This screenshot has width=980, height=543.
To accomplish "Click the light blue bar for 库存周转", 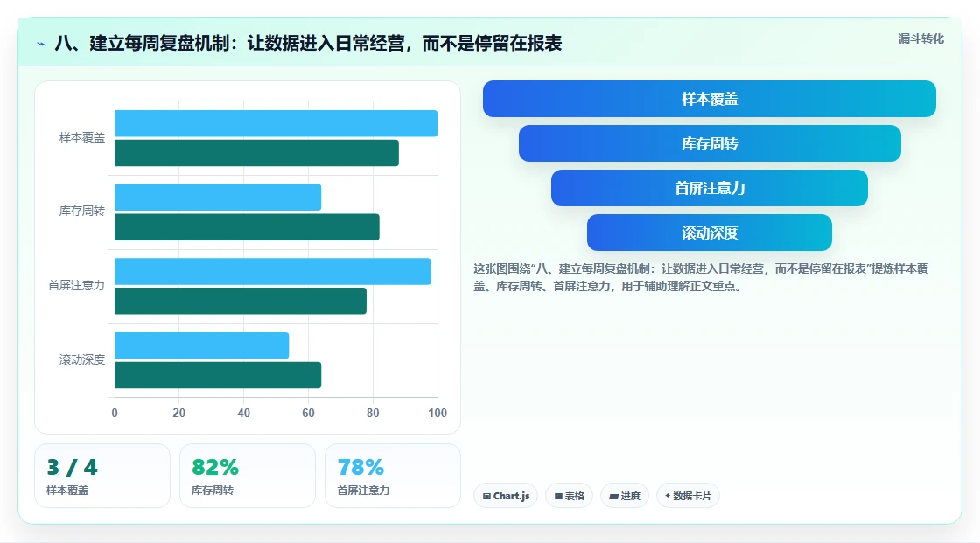I will (x=218, y=198).
